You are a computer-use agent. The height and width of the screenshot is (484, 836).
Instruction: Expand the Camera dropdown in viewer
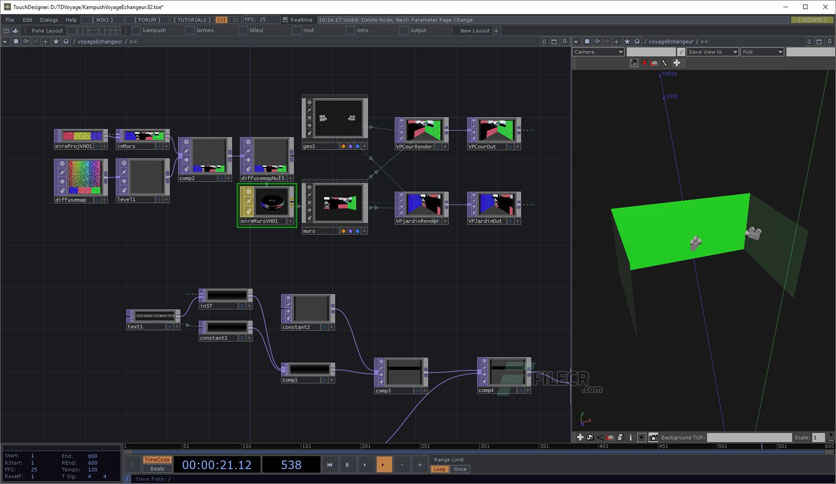pyautogui.click(x=598, y=52)
